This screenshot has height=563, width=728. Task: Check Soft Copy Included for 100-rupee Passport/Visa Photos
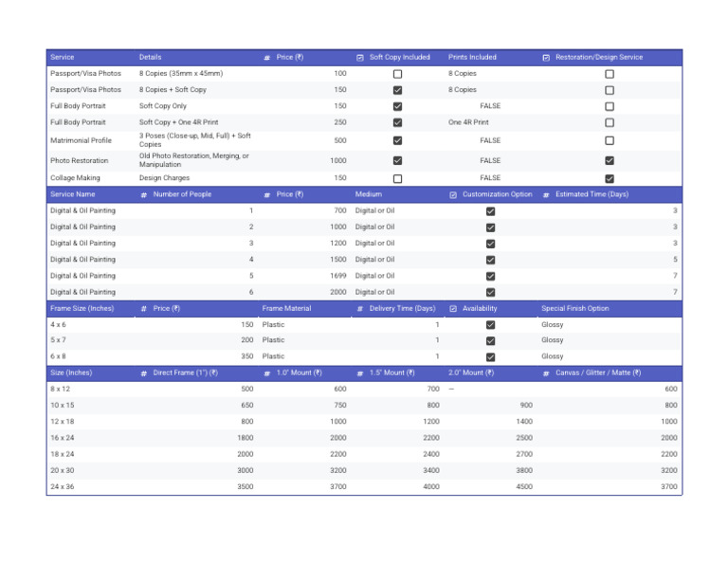(397, 74)
